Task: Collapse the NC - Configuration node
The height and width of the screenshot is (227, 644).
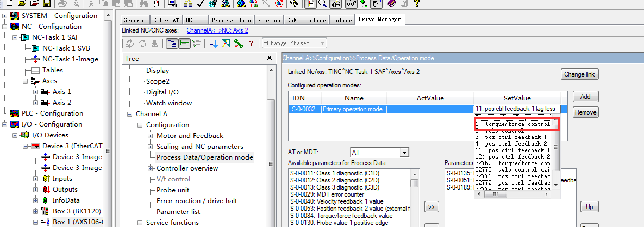Action: 5,27
